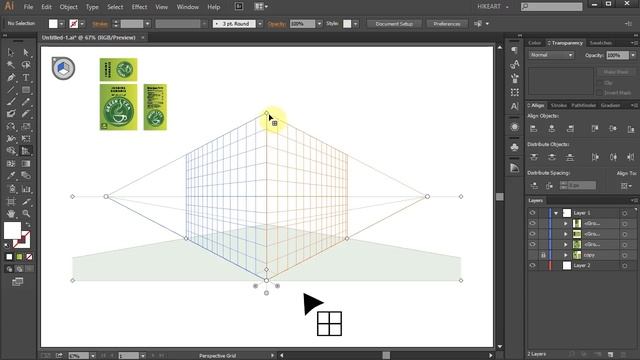Image resolution: width=640 pixels, height=360 pixels.
Task: Select the Rectangle tool
Action: click(x=26, y=89)
